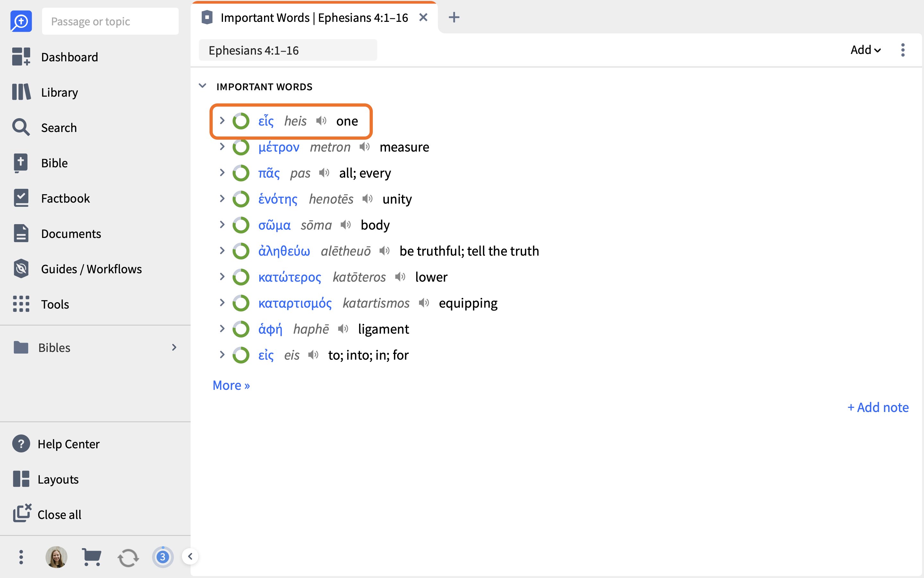Play pronunciation audio for sōma

[x=346, y=225]
